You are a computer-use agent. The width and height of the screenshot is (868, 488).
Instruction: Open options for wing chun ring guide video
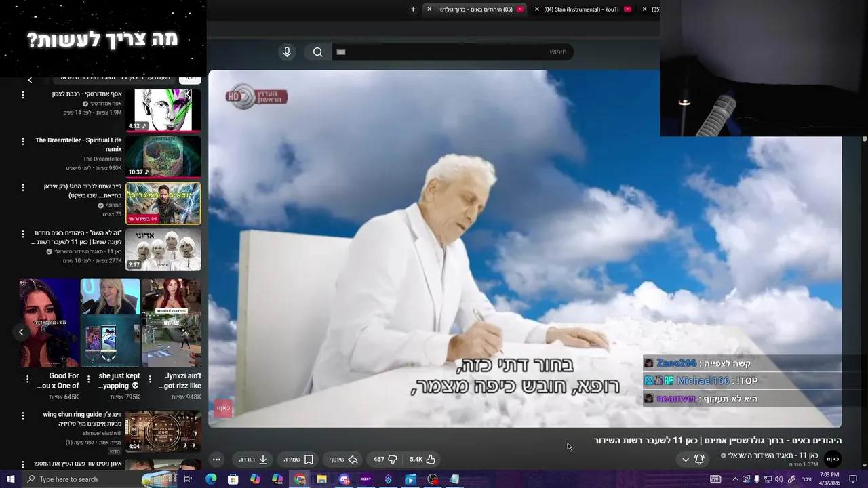tap(22, 415)
